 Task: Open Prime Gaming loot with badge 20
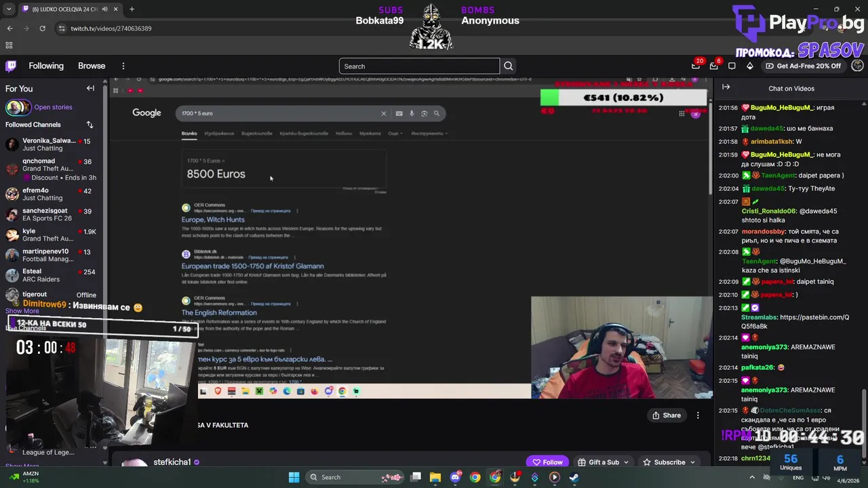(696, 66)
